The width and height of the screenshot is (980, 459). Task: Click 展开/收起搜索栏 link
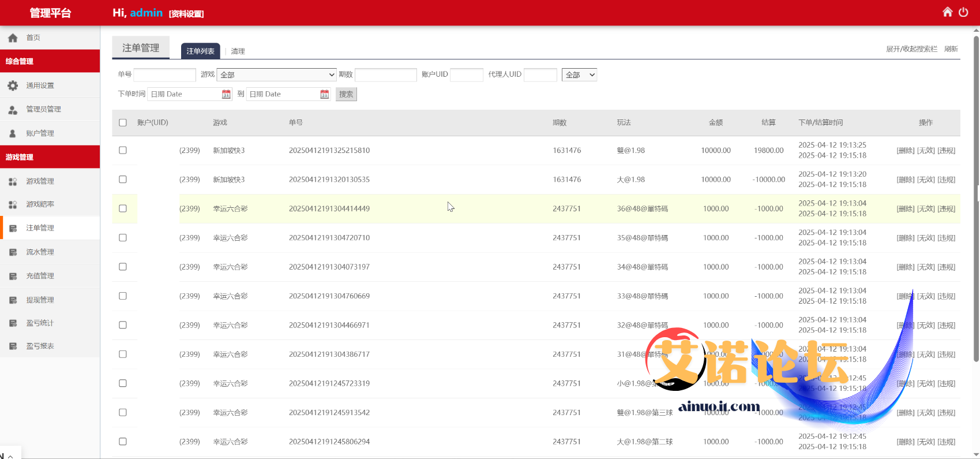(912, 49)
